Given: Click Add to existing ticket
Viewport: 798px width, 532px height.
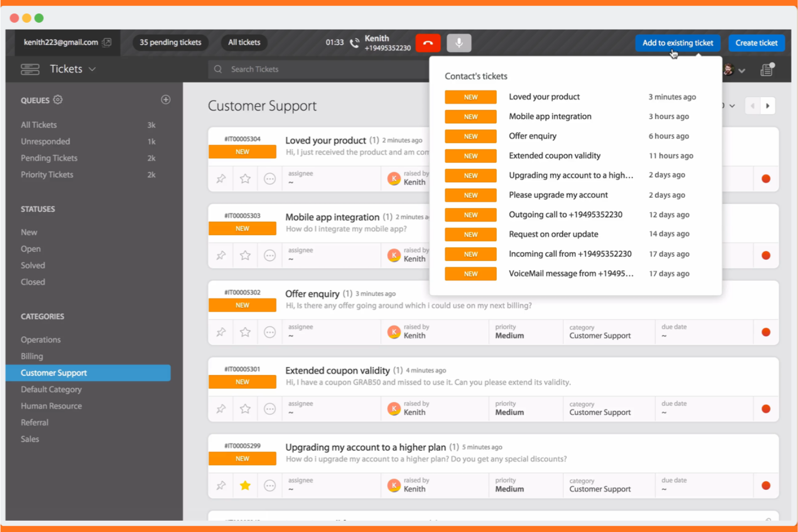Looking at the screenshot, I should [677, 43].
